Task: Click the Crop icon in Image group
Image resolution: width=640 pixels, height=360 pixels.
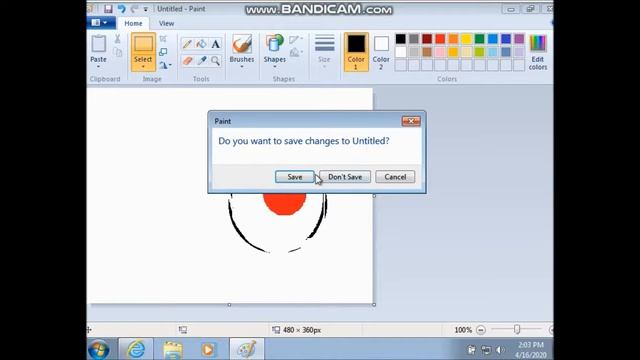Action: click(163, 39)
